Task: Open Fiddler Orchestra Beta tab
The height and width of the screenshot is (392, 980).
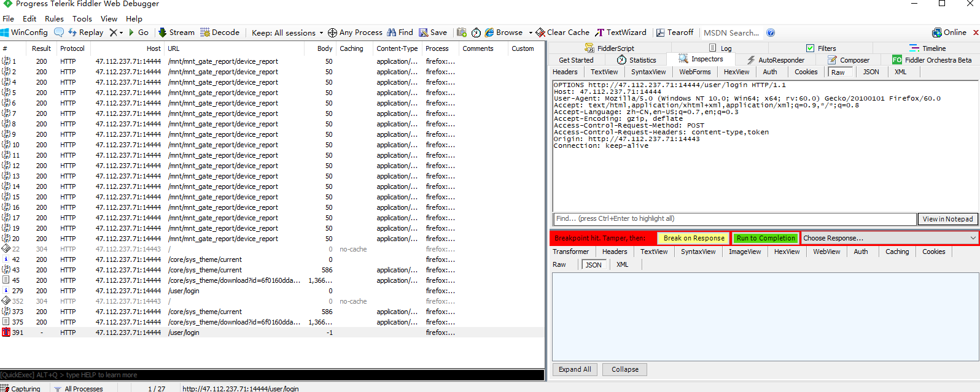Action: [932, 60]
